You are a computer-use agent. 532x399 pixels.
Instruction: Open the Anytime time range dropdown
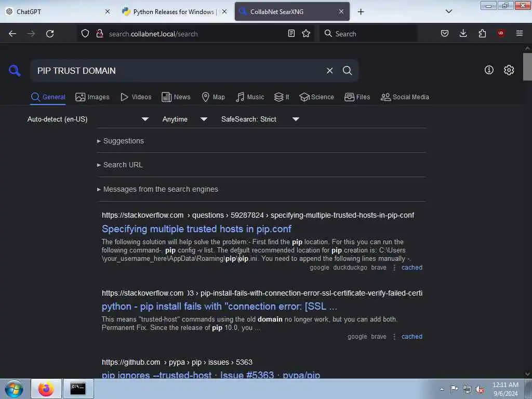pos(185,119)
